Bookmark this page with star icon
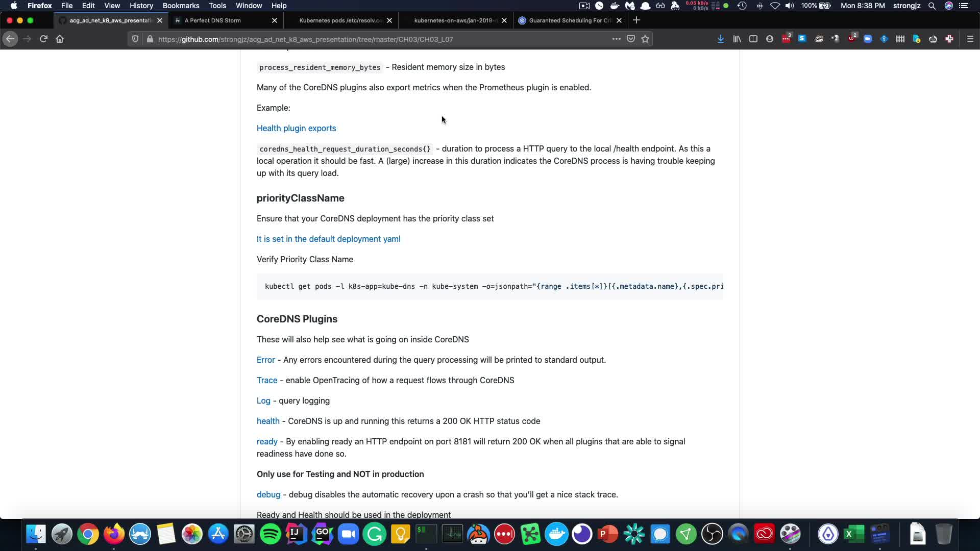 click(645, 39)
